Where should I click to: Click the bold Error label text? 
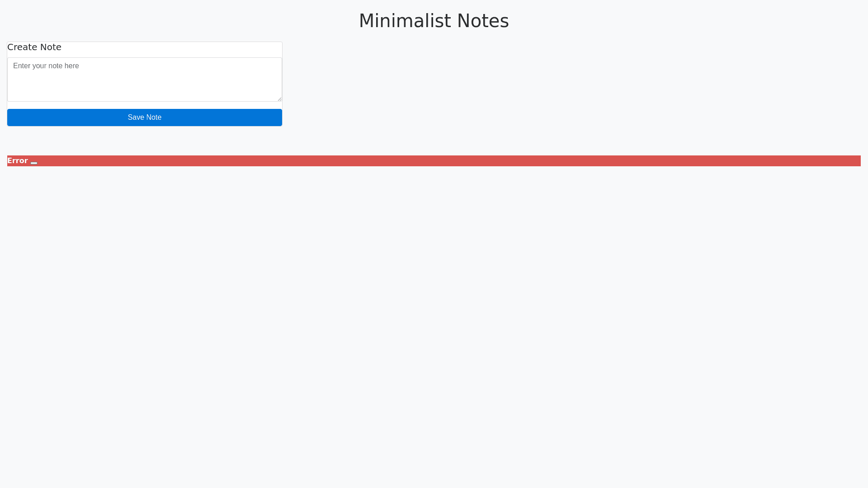(18, 161)
